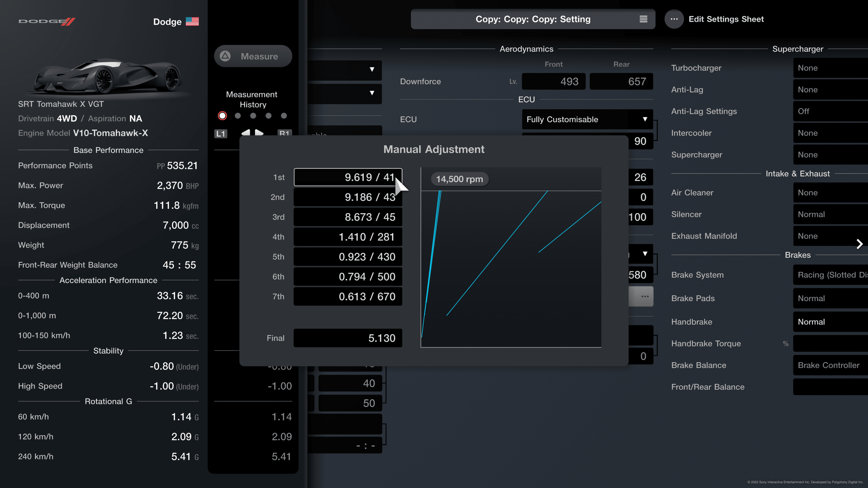Click the Weight 775 kg value
The width and height of the screenshot is (868, 488).
185,245
